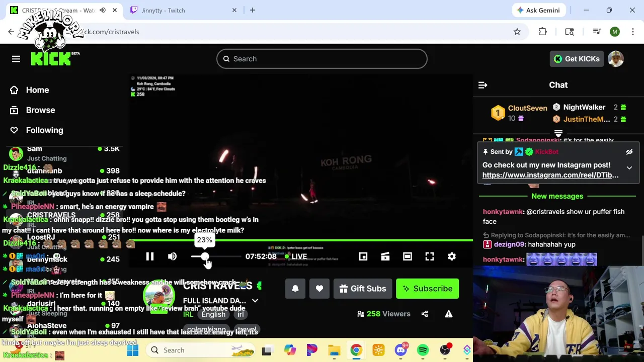Click the stream progress bar
The image size is (644, 362).
pyautogui.click(x=302, y=241)
